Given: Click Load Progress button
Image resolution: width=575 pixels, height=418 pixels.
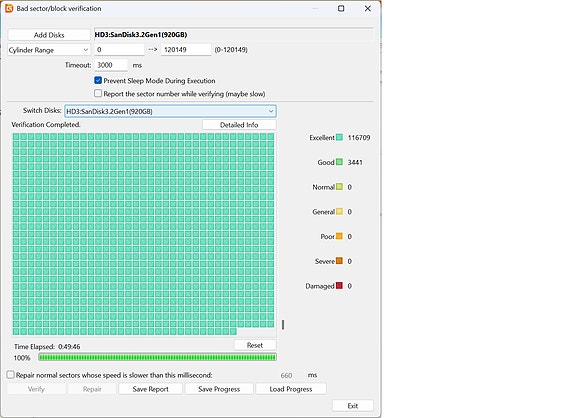Looking at the screenshot, I should pyautogui.click(x=291, y=389).
